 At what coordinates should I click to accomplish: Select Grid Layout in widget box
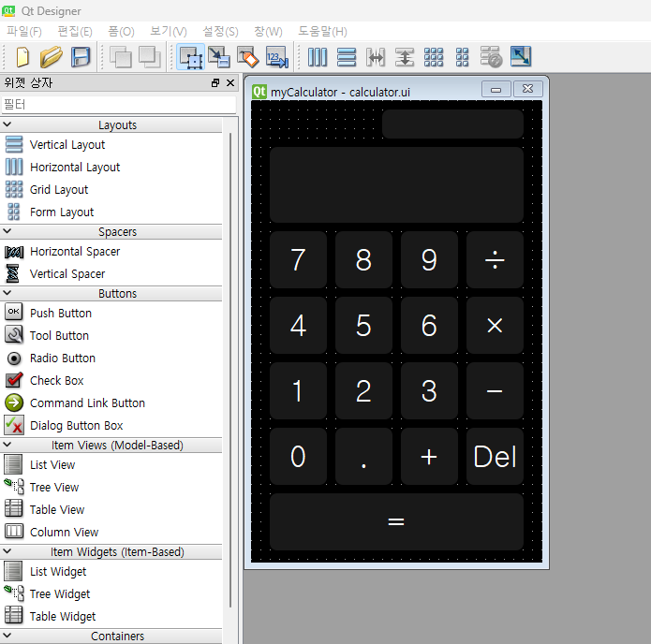pyautogui.click(x=59, y=190)
